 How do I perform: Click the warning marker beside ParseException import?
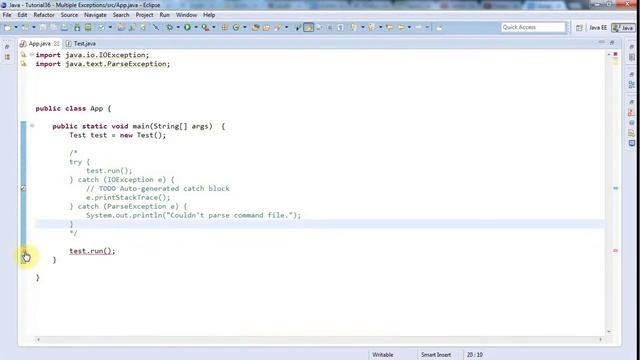pos(23,64)
